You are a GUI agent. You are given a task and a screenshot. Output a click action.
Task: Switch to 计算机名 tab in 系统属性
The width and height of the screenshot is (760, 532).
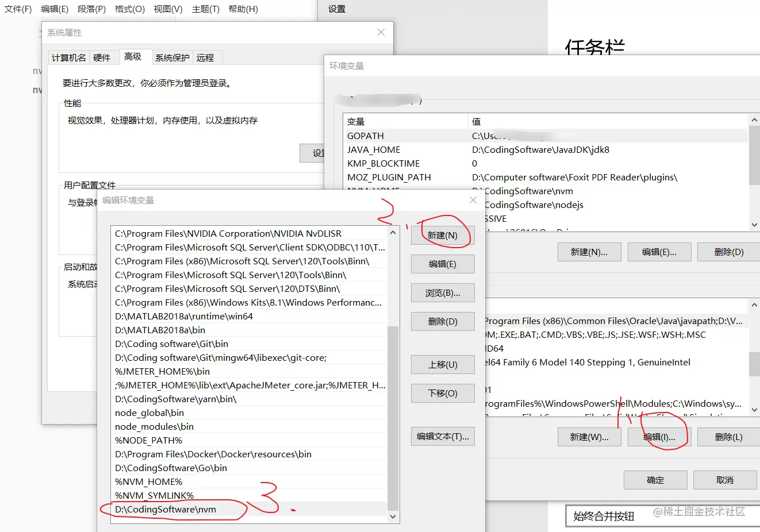(69, 57)
